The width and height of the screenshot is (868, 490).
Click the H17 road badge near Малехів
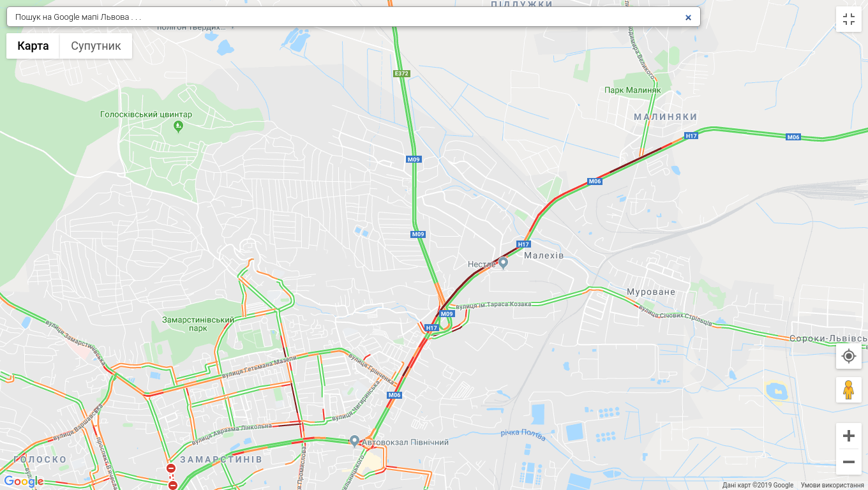point(524,244)
